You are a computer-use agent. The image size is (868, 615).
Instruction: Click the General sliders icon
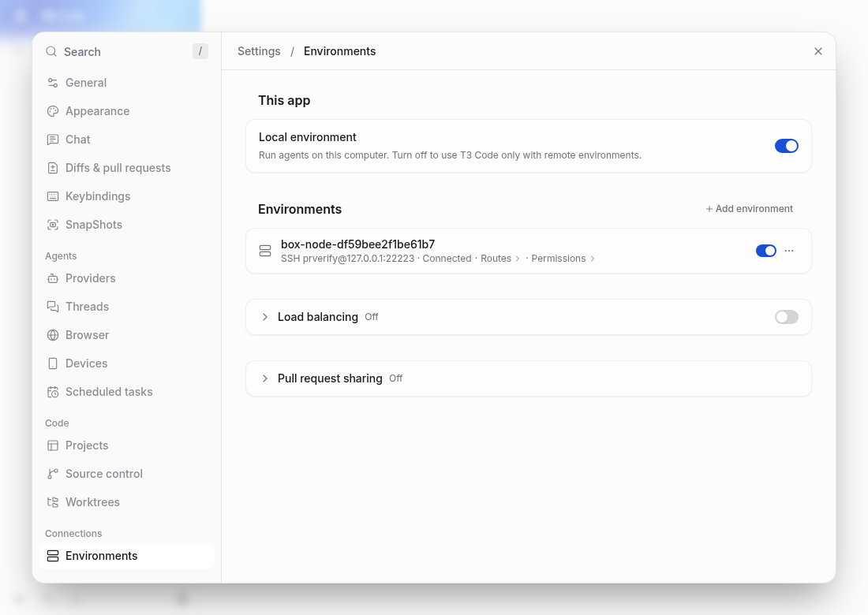[53, 83]
